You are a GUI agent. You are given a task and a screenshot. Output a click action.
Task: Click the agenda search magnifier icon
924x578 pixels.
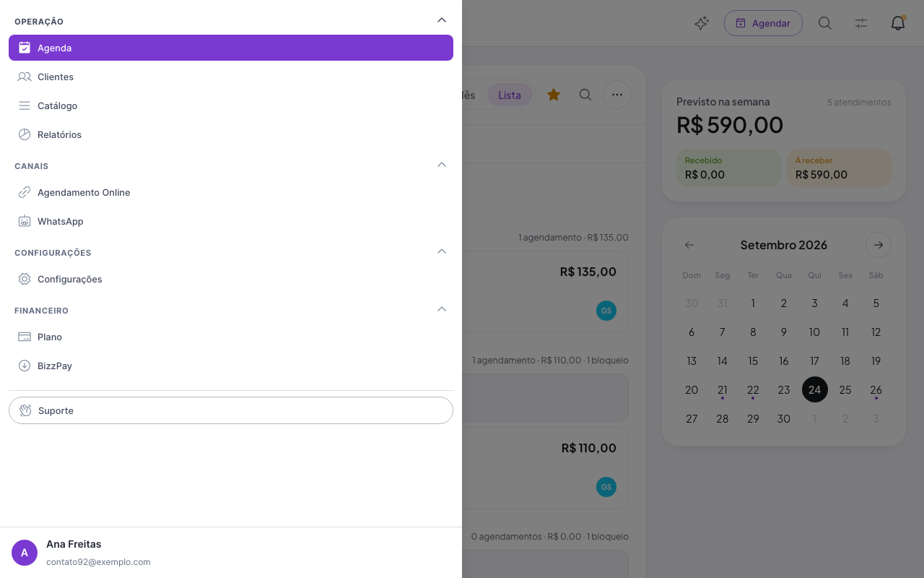point(585,95)
